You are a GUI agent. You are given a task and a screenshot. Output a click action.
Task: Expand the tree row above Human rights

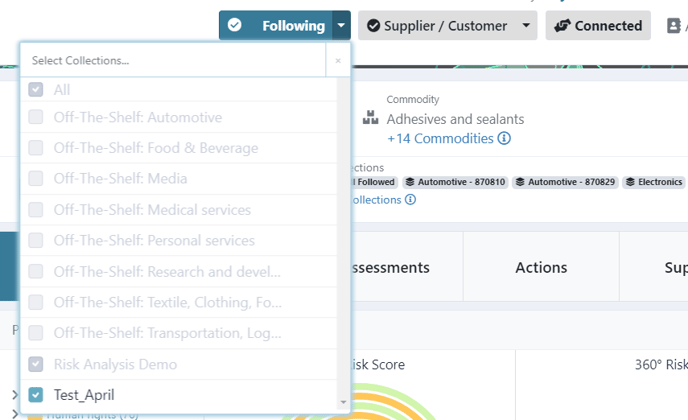15,395
